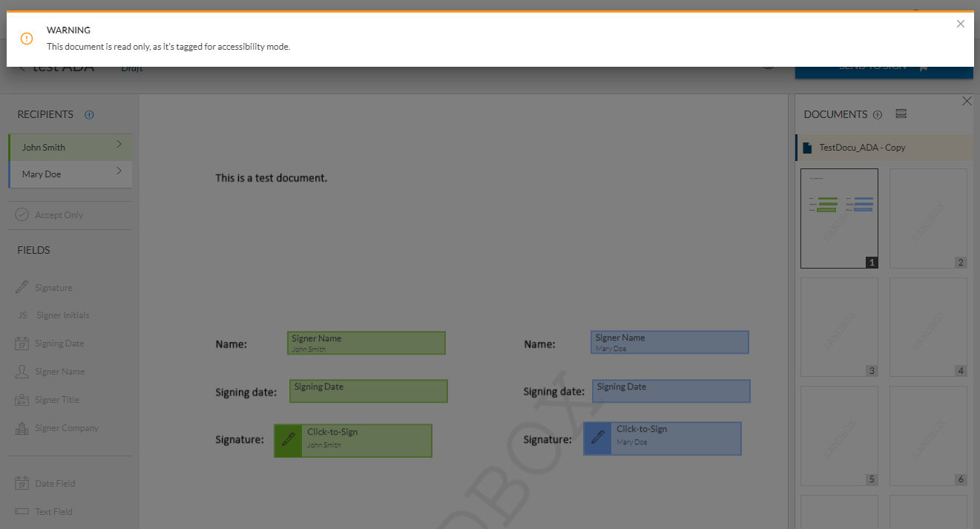Select TestDocu_ADA - Copy document
Viewport: 980px width, 529px height.
click(x=884, y=148)
